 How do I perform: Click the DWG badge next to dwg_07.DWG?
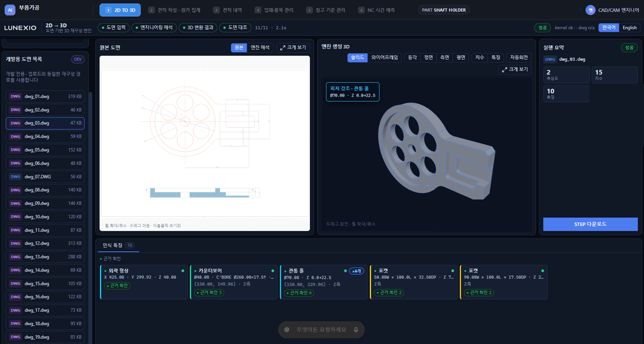click(x=16, y=176)
